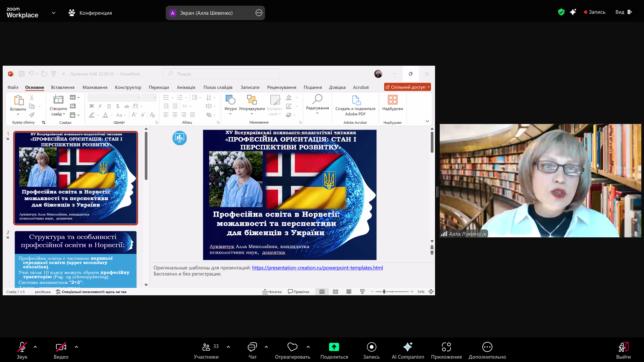Click the Дополнительно more options icon
Screen dimensions: 644x362
[x=487, y=347]
